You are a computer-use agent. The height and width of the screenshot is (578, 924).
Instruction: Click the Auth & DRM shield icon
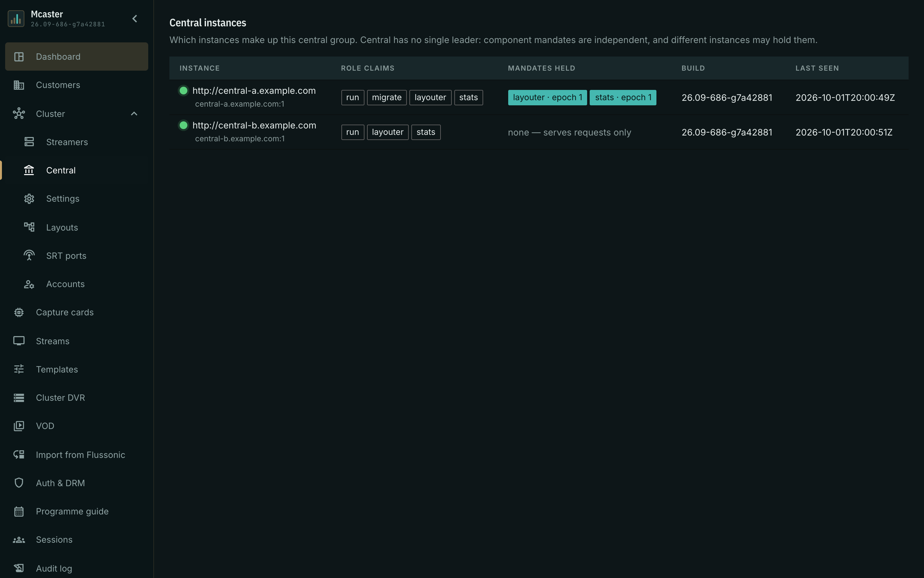pos(19,483)
